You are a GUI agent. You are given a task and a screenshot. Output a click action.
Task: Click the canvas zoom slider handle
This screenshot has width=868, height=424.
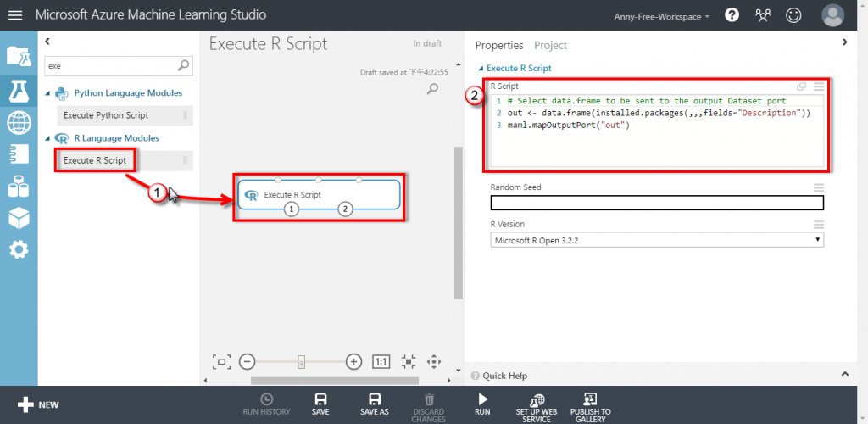pos(302,362)
